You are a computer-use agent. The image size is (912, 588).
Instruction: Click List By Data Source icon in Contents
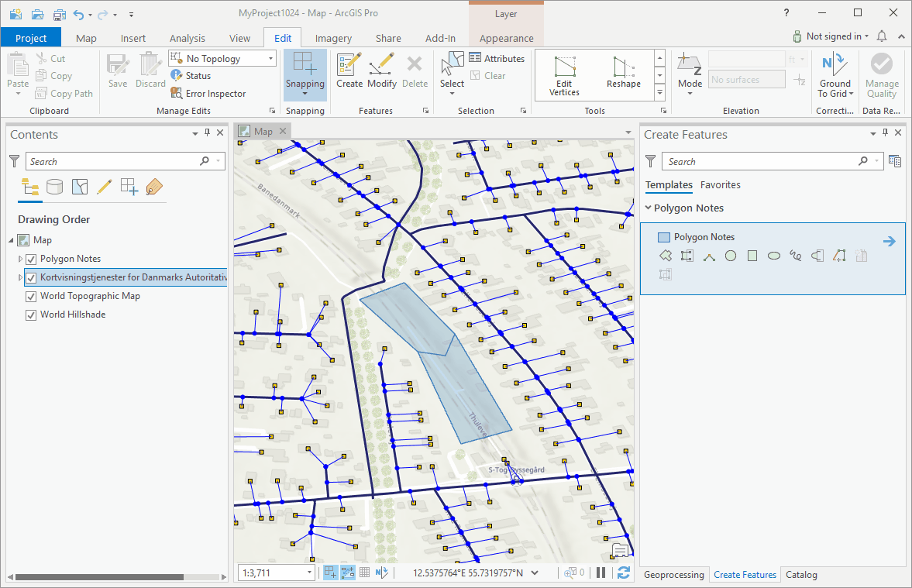coord(54,186)
